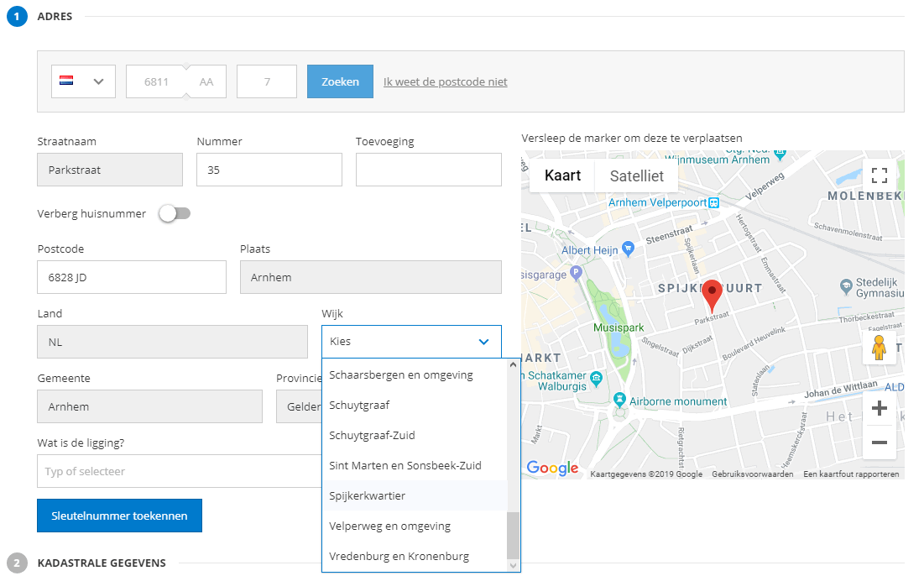Click the Provincie field
This screenshot has width=924, height=576.
tap(299, 406)
